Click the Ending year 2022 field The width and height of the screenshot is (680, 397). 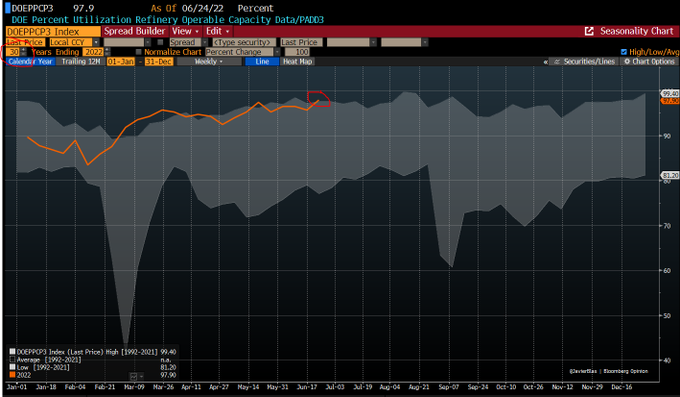pos(93,52)
